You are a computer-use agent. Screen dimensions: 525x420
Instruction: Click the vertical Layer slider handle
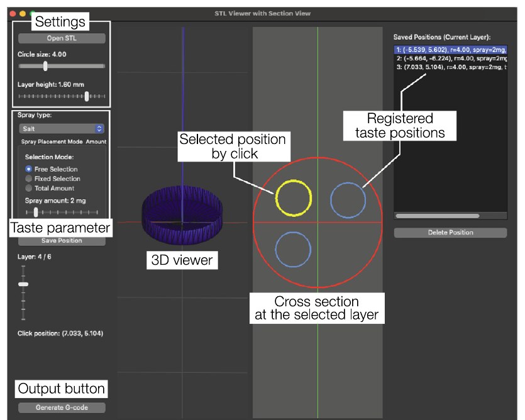point(23,284)
